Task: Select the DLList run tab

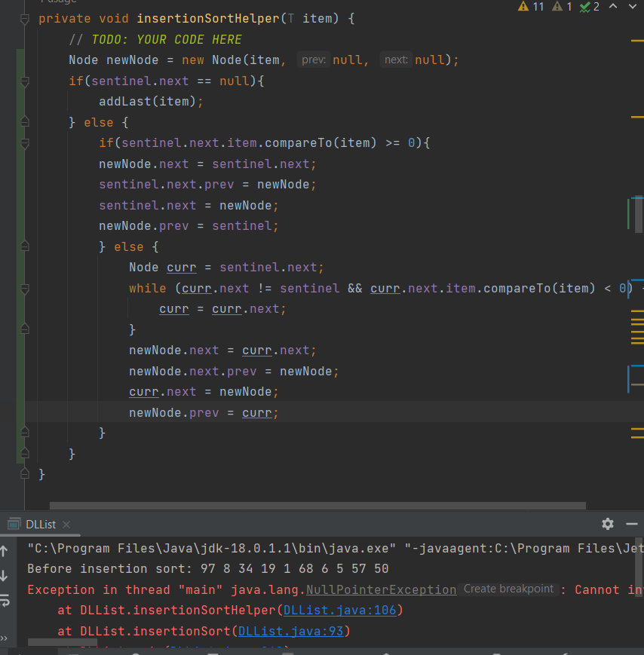Action: tap(40, 525)
